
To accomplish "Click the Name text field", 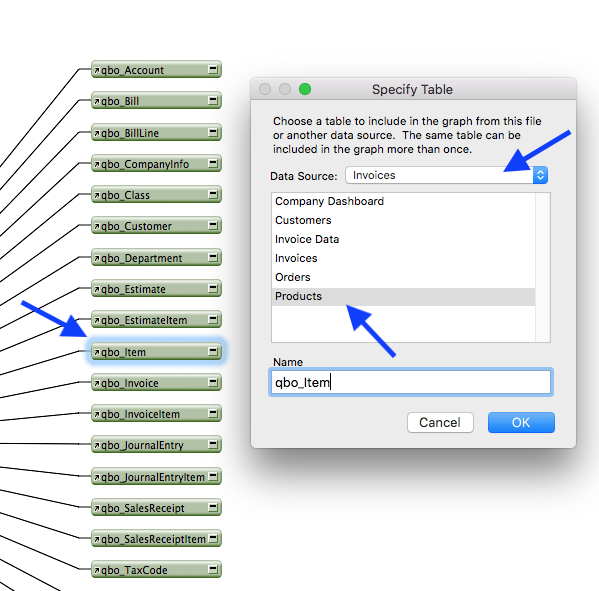I will [x=411, y=382].
